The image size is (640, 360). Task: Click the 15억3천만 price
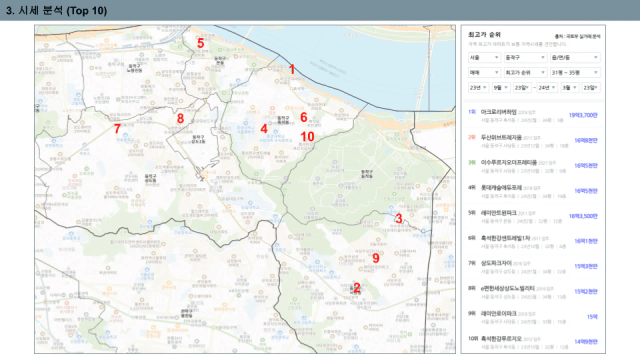pos(586,266)
